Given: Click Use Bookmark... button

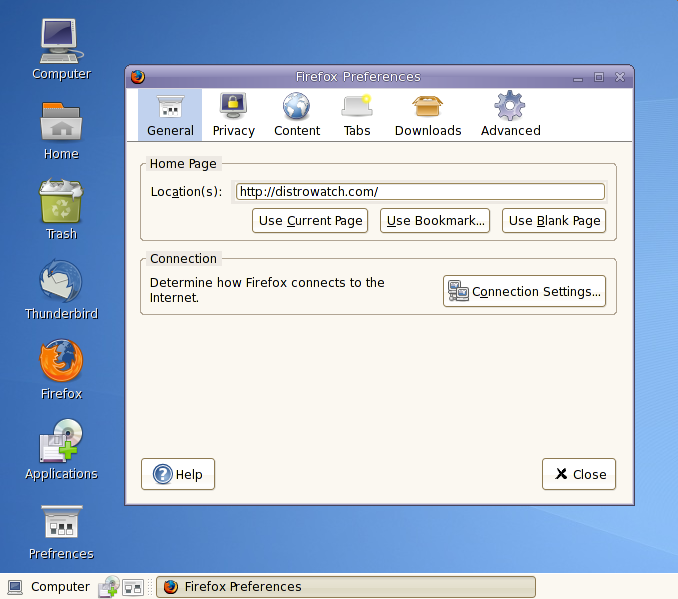Looking at the screenshot, I should pos(435,221).
